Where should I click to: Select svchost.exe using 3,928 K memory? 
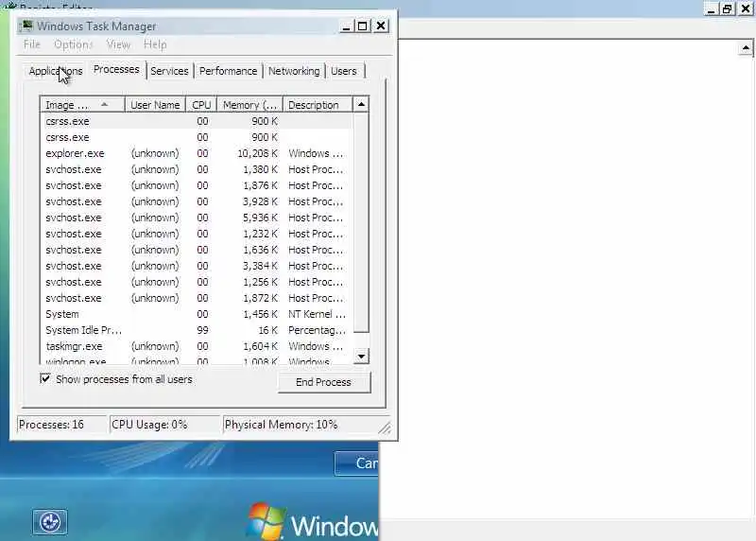(197, 201)
